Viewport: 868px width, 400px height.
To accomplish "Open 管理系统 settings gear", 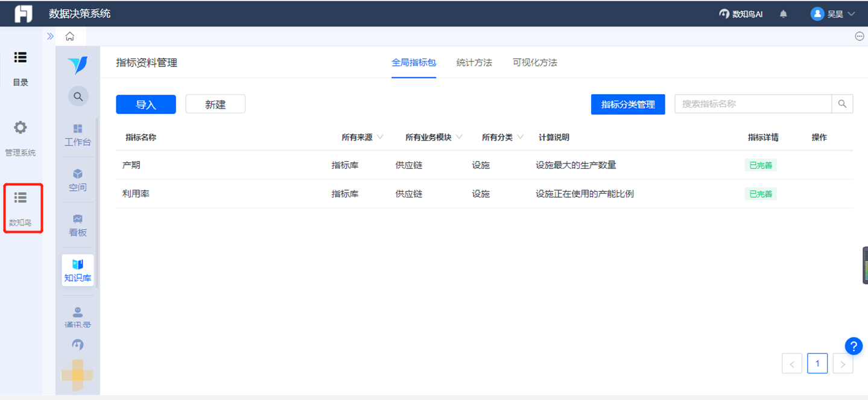I will (x=21, y=139).
